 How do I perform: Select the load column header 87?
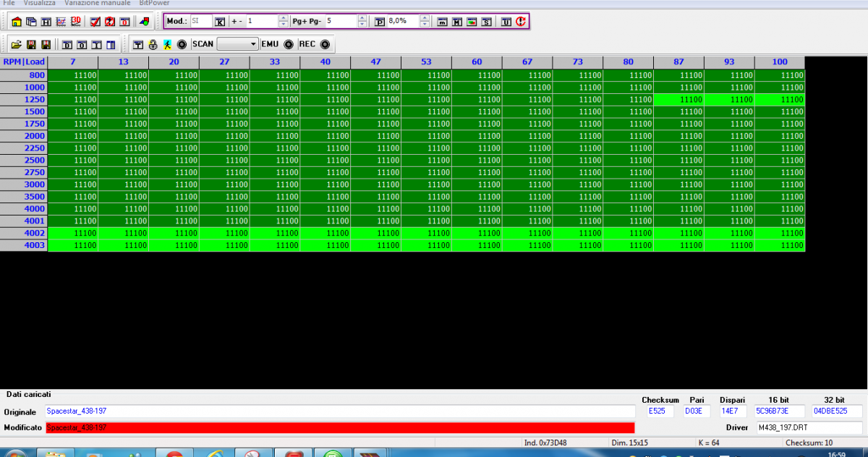point(678,62)
